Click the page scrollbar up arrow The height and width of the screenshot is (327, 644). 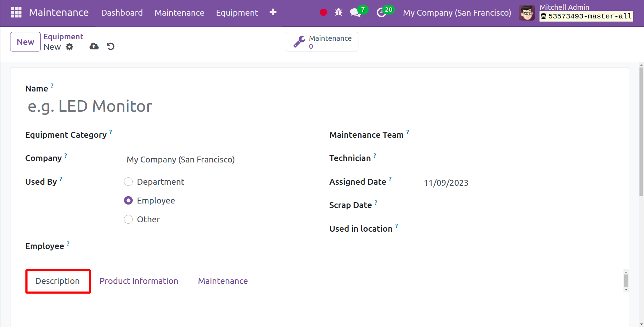coord(641,65)
